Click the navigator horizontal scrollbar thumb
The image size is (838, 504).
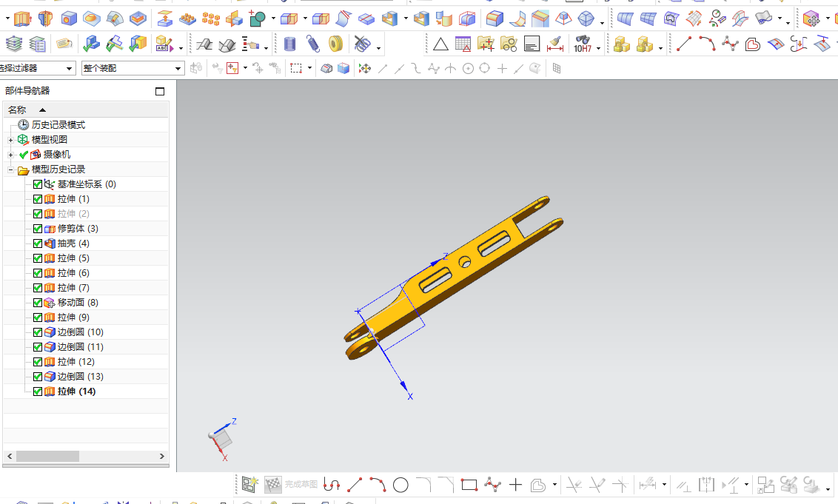click(x=47, y=457)
